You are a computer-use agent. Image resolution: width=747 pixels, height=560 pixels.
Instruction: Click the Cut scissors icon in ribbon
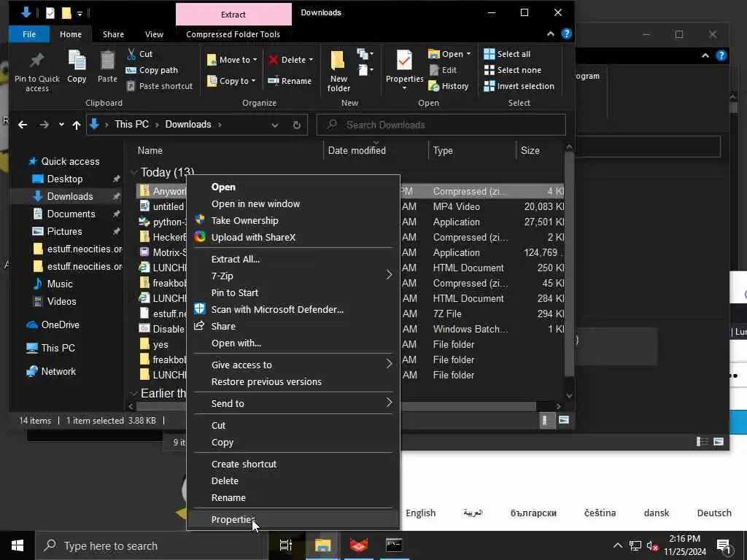[x=131, y=54]
